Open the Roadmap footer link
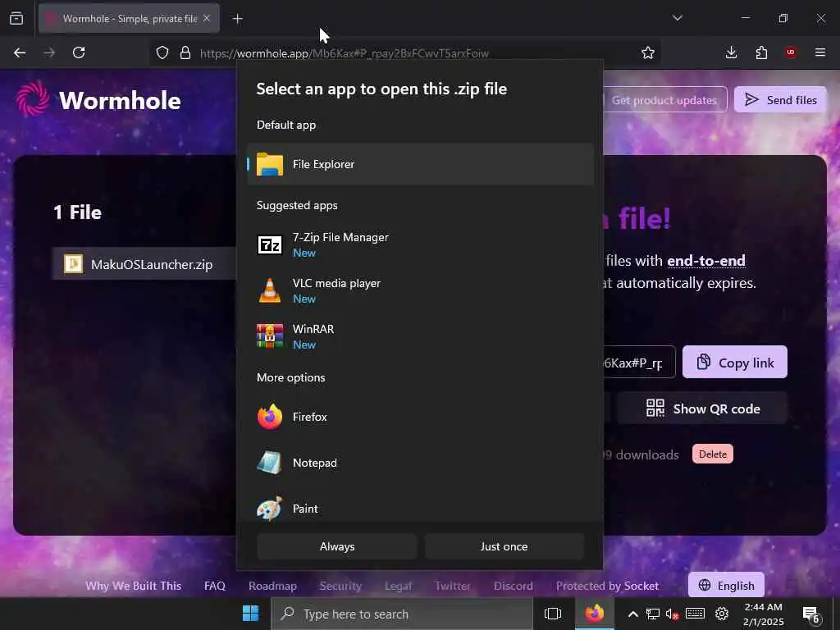The image size is (840, 630). click(272, 586)
